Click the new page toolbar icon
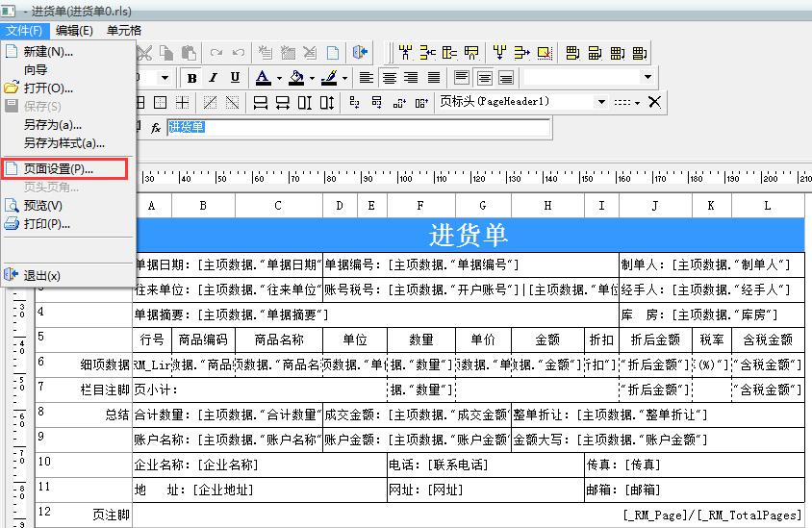Screen dimensions: 812x528 pyautogui.click(x=333, y=53)
